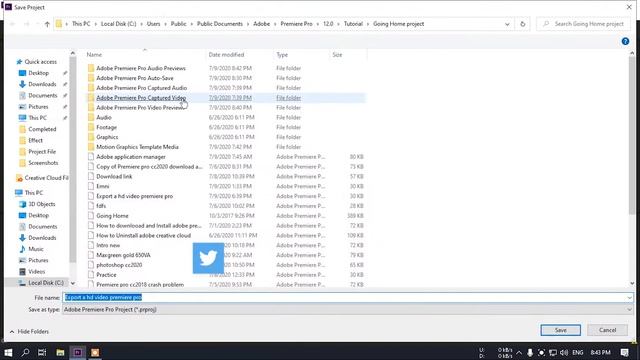Open taskbar search magnifier icon
This screenshot has width=640, height=360.
click(x=25, y=352)
